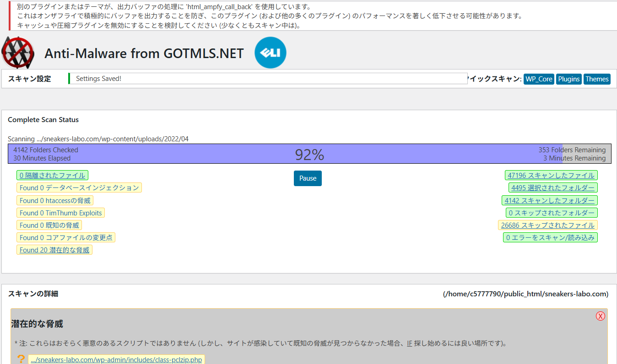The image size is (617, 364).
Task: Open the 4142 scanned folders link
Action: pyautogui.click(x=550, y=200)
